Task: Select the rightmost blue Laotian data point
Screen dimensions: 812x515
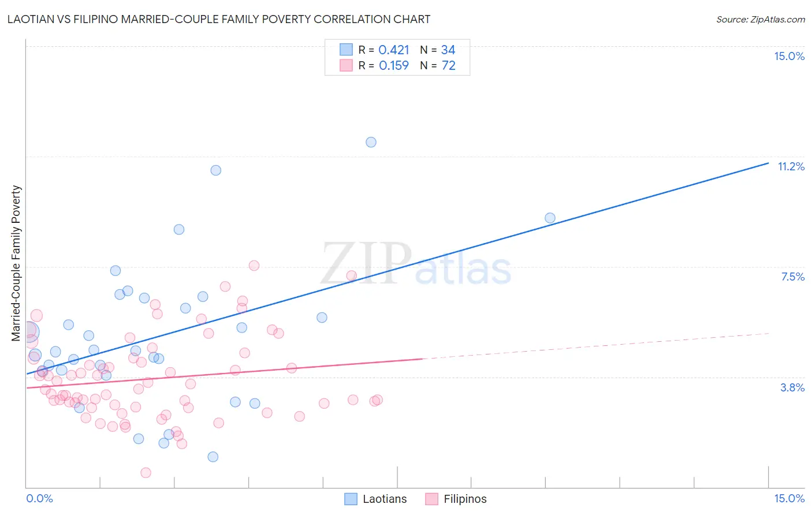Action: point(550,218)
